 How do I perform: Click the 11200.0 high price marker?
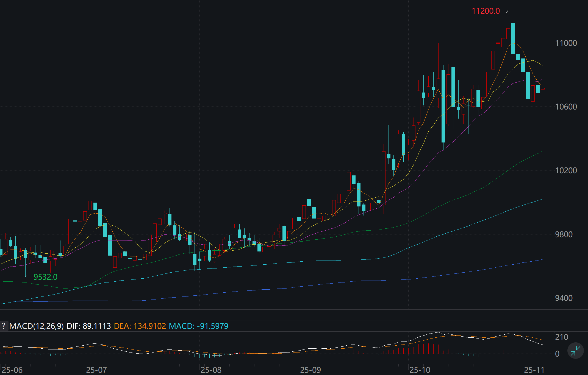coord(486,11)
